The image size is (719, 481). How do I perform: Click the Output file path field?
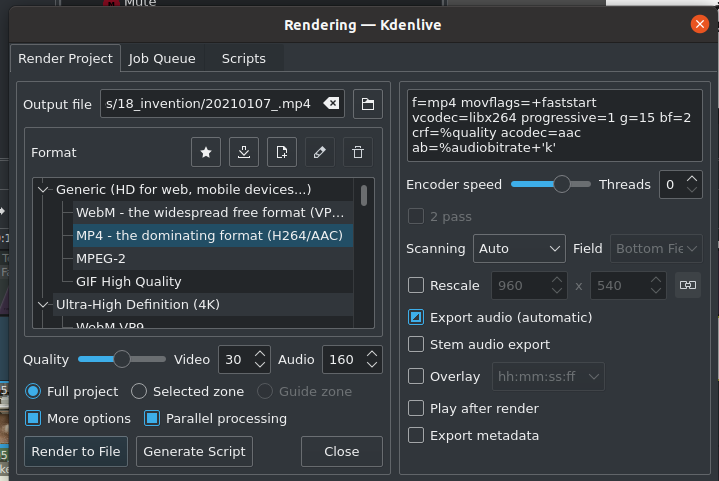222,104
